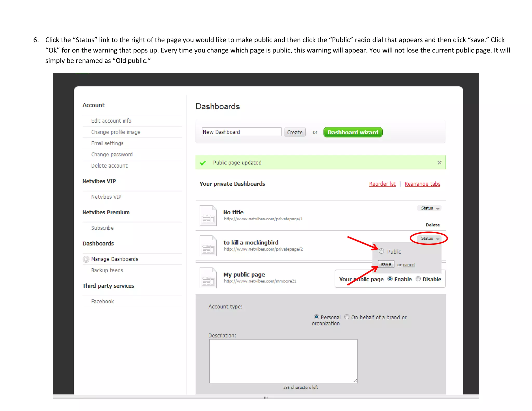
Task: Choose On behalf of a brand account type
Action: point(347,317)
